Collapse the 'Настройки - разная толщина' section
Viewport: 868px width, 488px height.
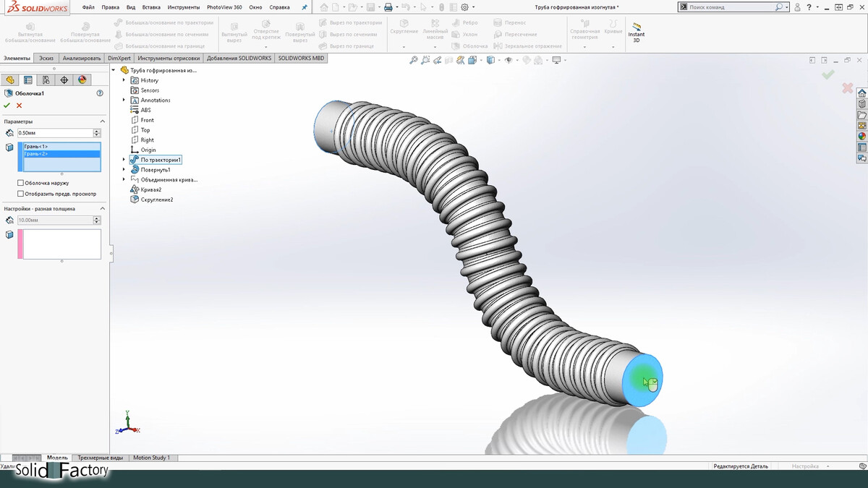(x=102, y=208)
